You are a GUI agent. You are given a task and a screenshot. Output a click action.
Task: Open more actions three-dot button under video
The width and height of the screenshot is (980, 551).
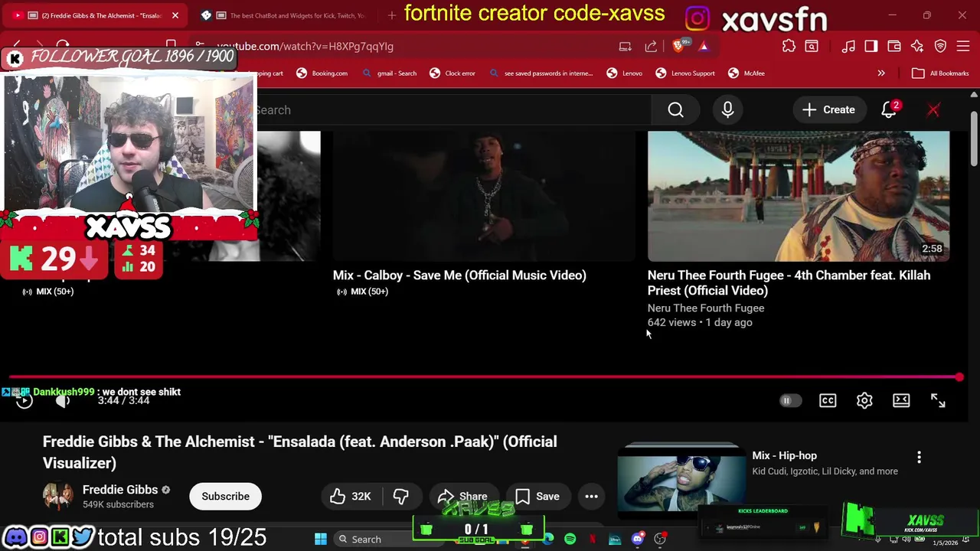click(x=591, y=496)
